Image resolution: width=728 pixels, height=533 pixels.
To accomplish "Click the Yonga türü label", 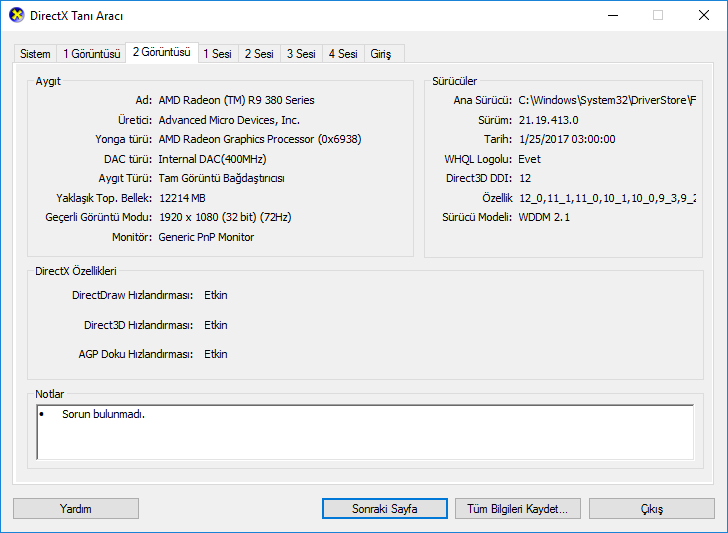I will point(124,139).
